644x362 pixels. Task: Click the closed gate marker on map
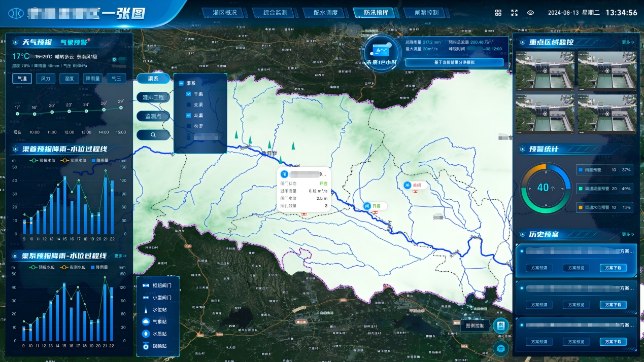point(407,186)
